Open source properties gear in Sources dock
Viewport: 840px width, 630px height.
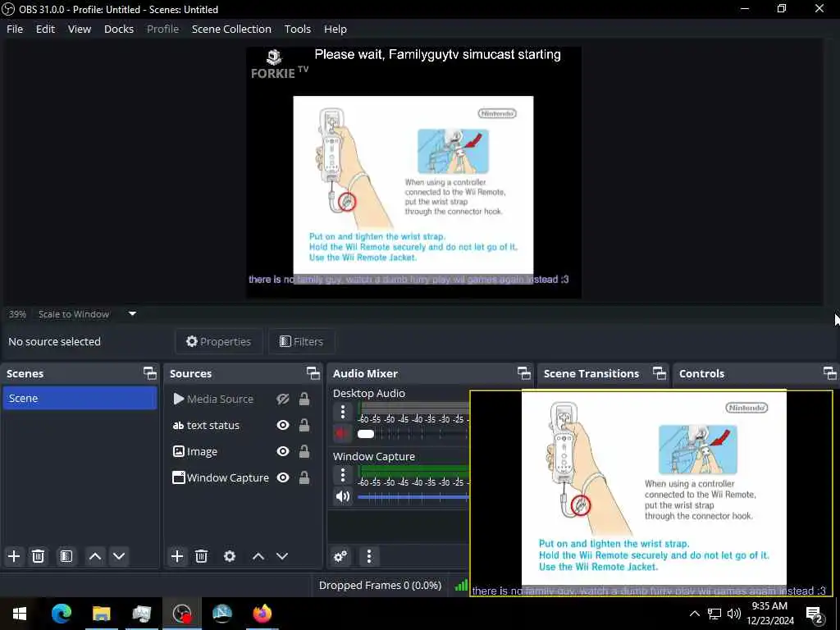[x=230, y=556]
